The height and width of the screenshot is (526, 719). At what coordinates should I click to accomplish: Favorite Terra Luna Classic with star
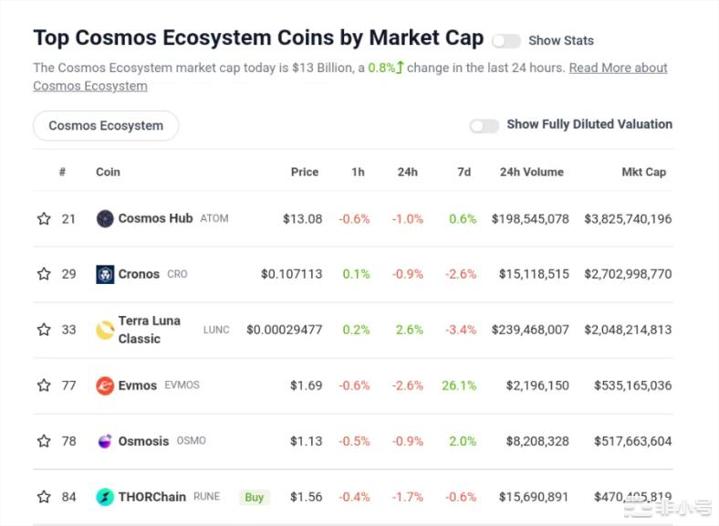click(44, 330)
